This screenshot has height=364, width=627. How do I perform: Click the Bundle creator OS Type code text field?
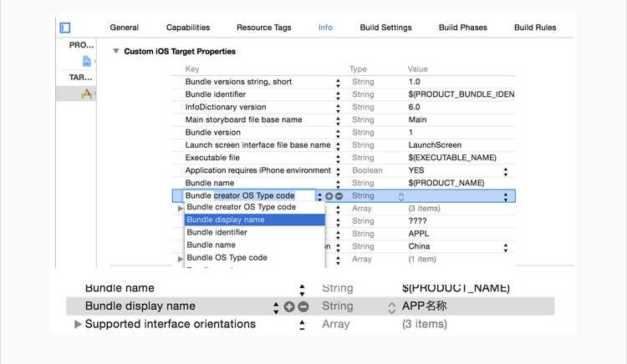(249, 195)
